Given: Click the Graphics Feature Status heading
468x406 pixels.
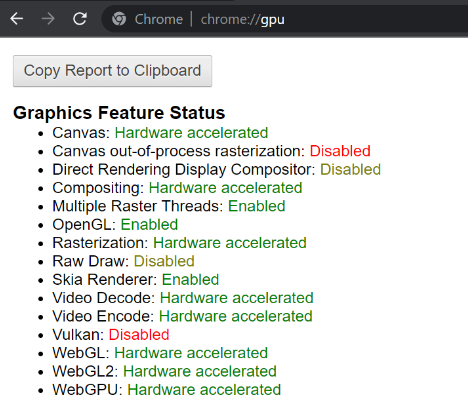Looking at the screenshot, I should [119, 113].
